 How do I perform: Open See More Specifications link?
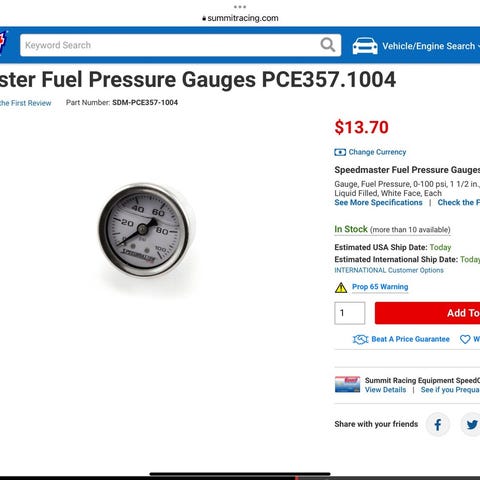pyautogui.click(x=378, y=203)
